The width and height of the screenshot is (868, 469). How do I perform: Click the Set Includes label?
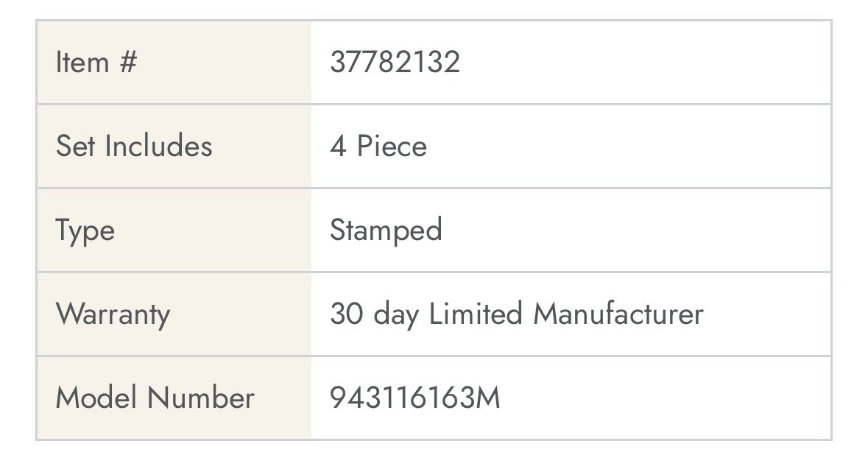pyautogui.click(x=134, y=147)
